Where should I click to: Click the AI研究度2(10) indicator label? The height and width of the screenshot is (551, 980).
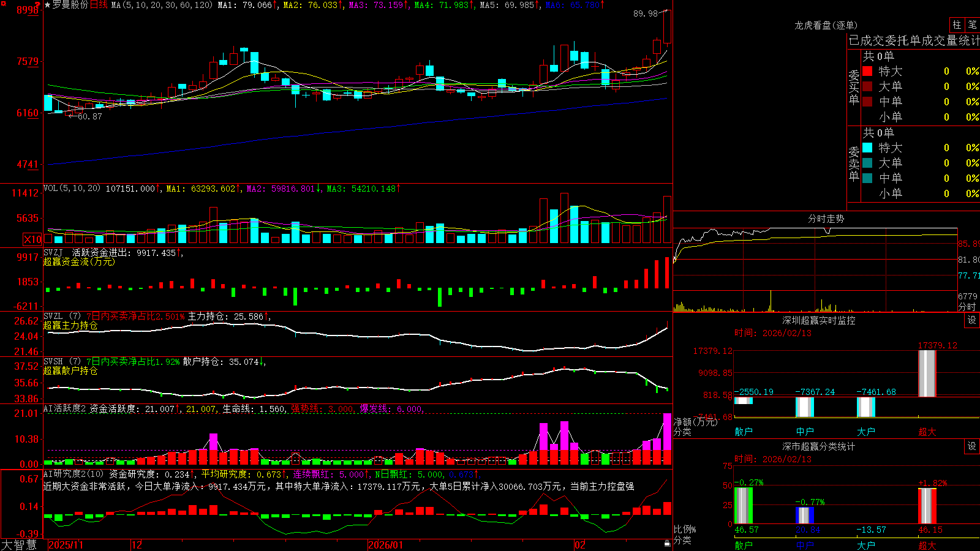pos(73,474)
